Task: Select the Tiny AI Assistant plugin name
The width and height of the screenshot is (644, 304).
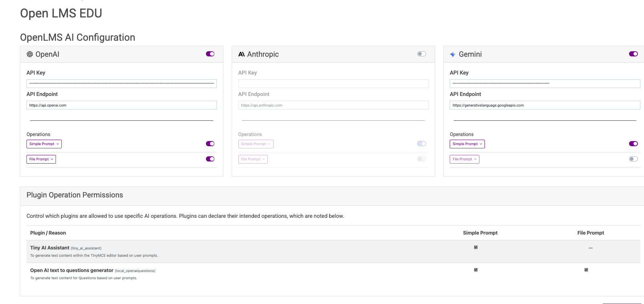Action: pos(50,248)
